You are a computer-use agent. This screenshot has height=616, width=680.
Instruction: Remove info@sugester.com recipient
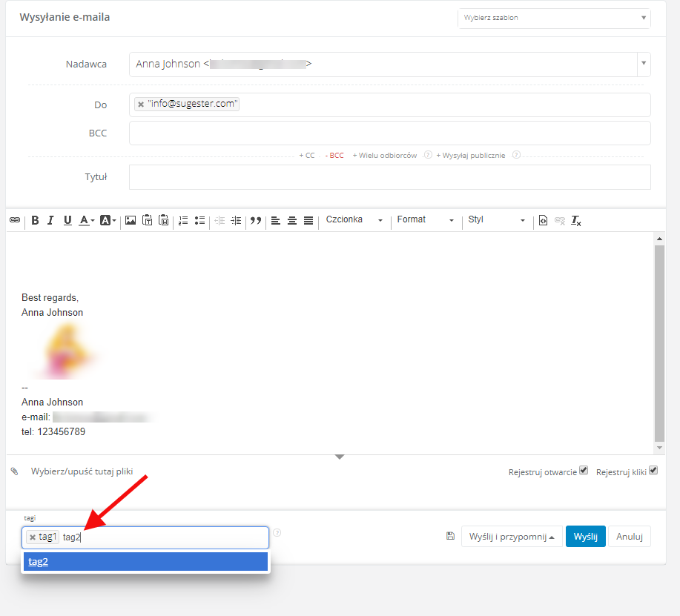point(140,105)
